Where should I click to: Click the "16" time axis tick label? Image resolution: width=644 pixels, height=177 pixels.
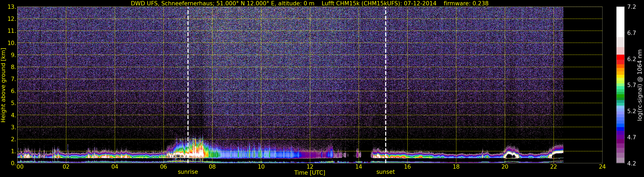coord(407,167)
